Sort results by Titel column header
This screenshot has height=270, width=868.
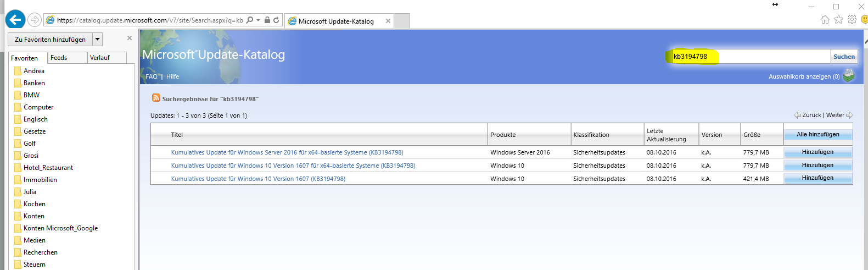tap(177, 135)
